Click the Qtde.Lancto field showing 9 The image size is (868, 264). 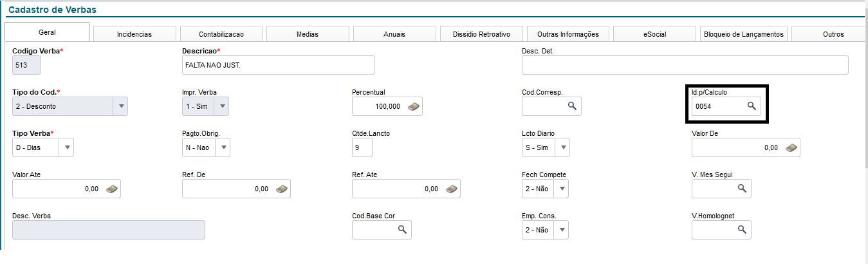pos(362,147)
